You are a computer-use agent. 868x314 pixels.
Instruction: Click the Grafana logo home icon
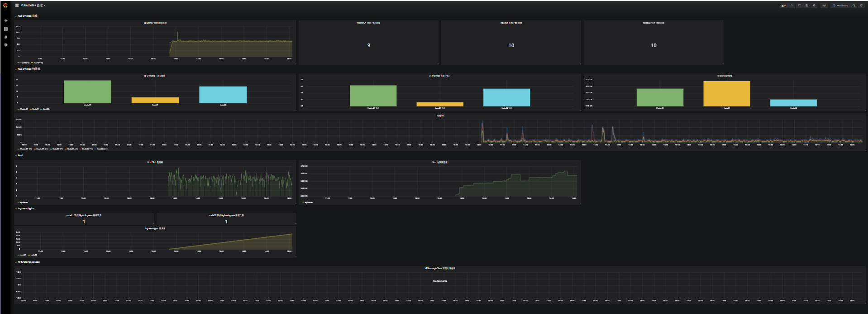coord(5,5)
